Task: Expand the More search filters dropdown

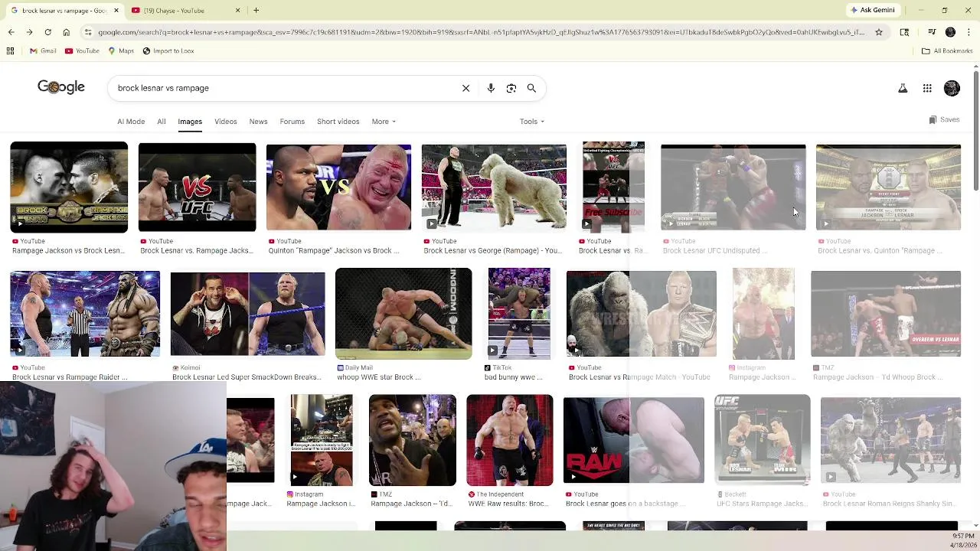Action: [384, 122]
